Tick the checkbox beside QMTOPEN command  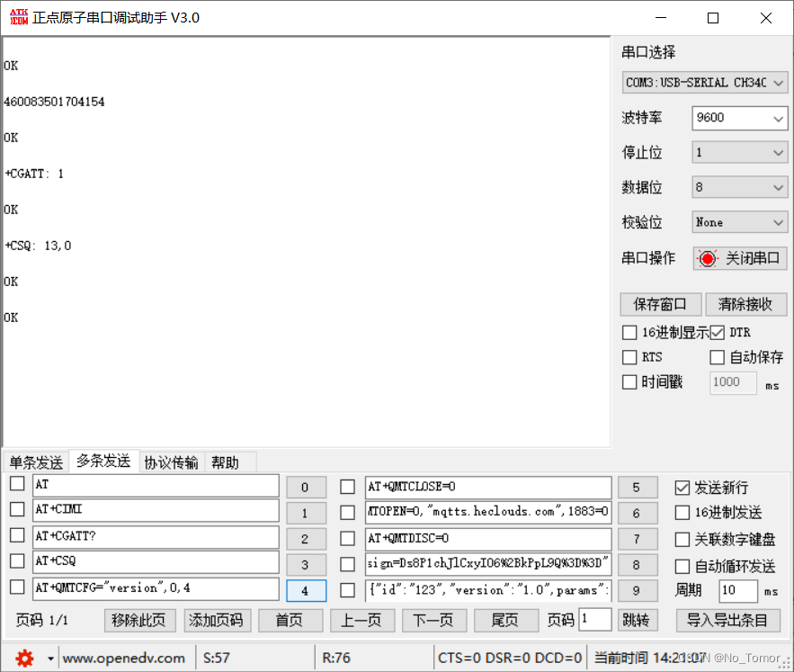coord(347,513)
